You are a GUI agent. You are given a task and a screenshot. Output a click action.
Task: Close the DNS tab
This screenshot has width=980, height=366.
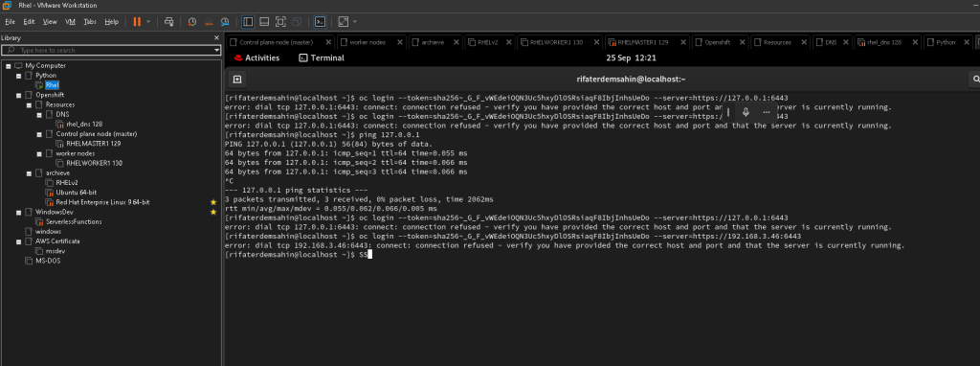click(x=846, y=42)
